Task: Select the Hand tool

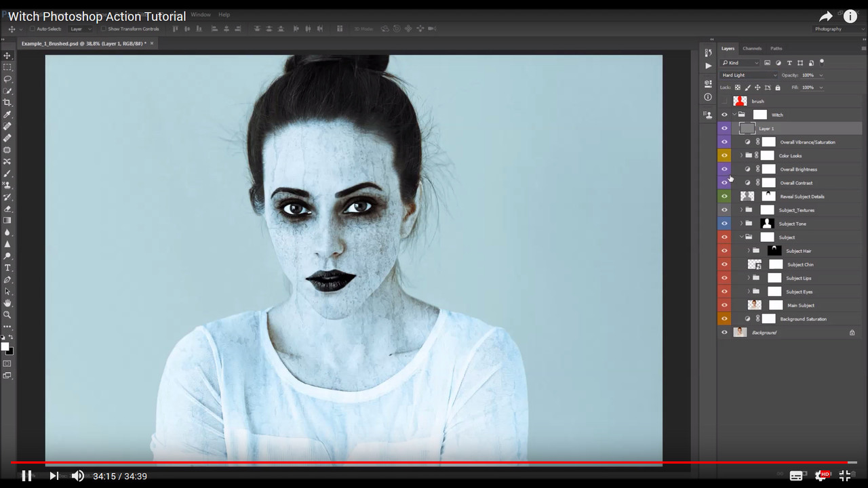Action: click(x=7, y=303)
